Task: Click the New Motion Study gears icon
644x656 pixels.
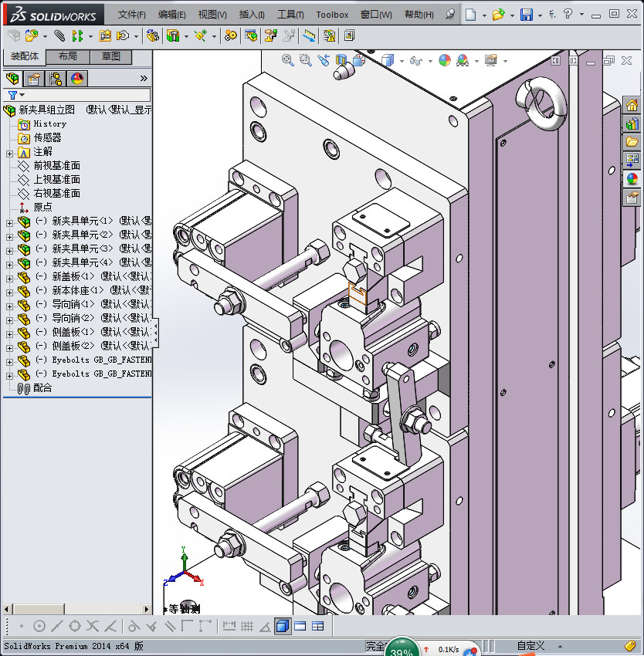Action: [x=230, y=36]
